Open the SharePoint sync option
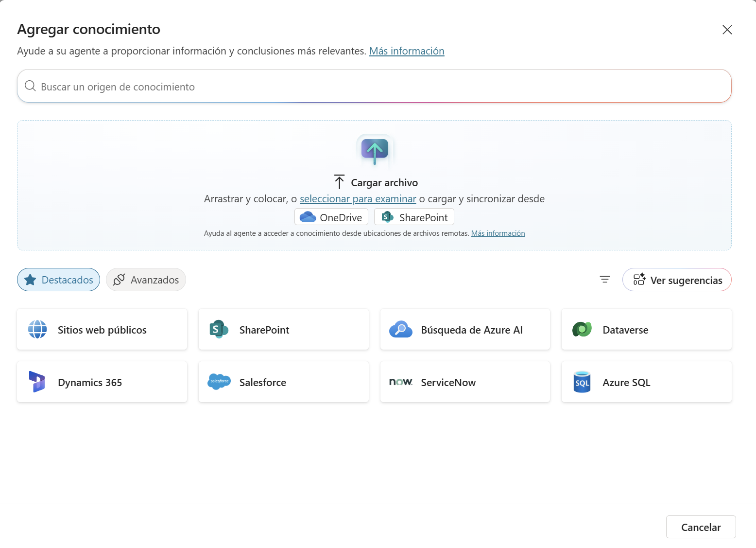Image resolution: width=756 pixels, height=548 pixels. tap(413, 217)
